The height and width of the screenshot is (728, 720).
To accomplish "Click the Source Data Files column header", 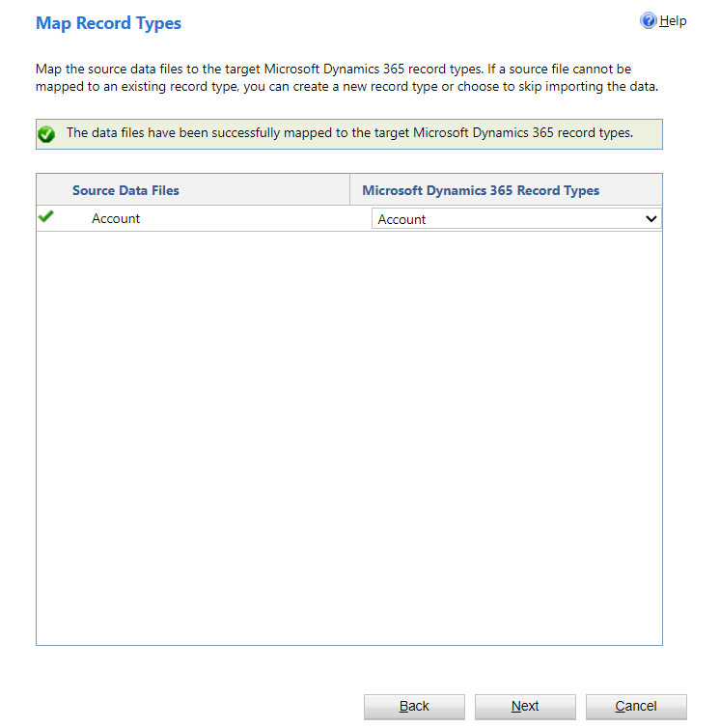I will point(193,190).
